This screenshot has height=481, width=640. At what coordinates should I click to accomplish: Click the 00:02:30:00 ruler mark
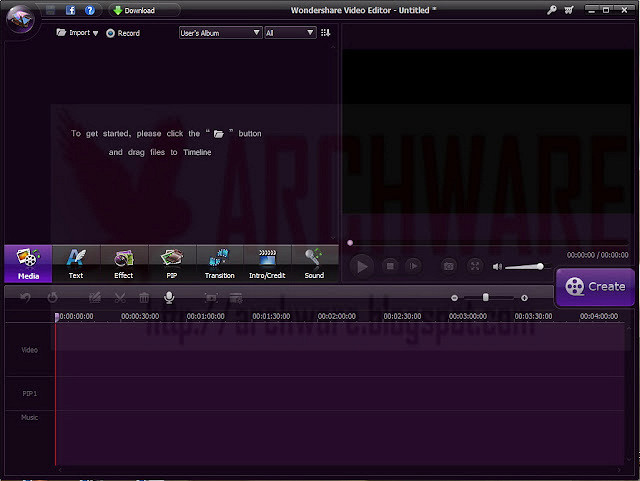402,316
